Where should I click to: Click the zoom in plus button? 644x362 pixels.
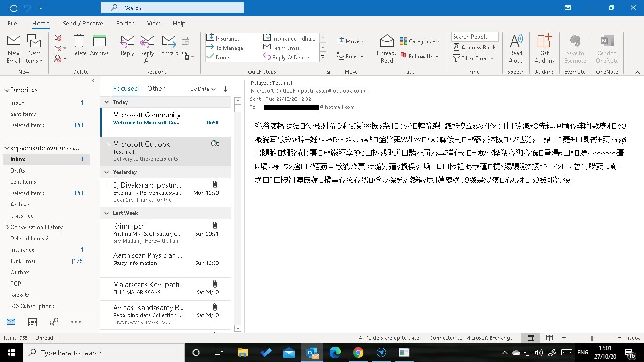(619, 338)
